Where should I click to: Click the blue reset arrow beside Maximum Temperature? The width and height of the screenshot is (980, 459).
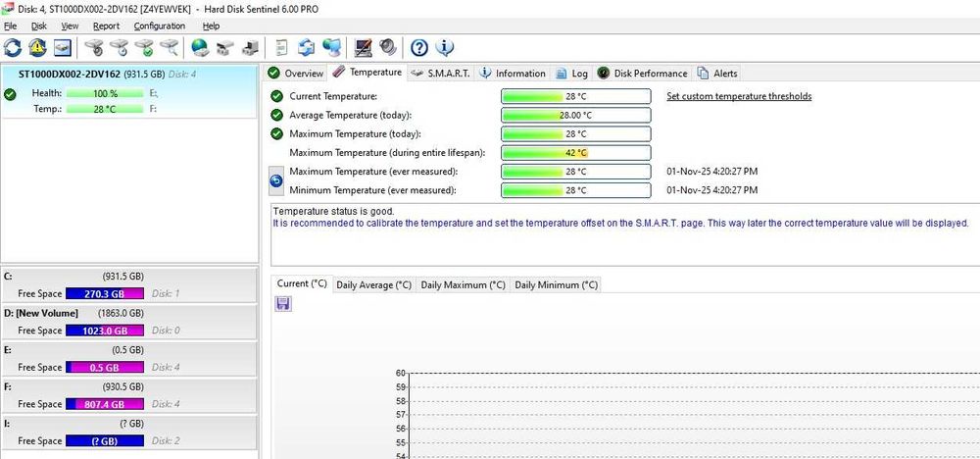[x=275, y=180]
